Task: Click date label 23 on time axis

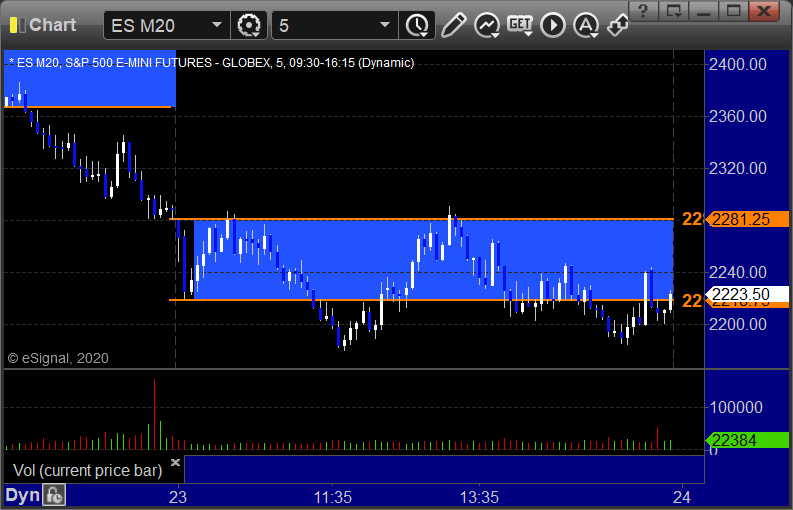Action: tap(178, 497)
